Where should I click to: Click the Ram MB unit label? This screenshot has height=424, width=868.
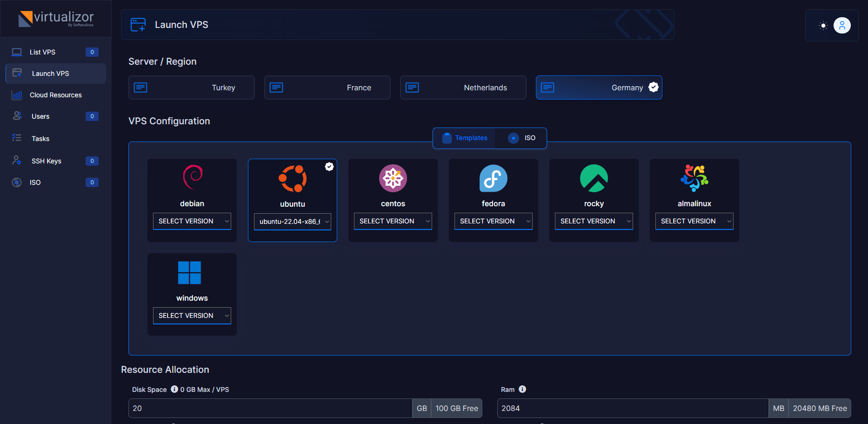(779, 408)
